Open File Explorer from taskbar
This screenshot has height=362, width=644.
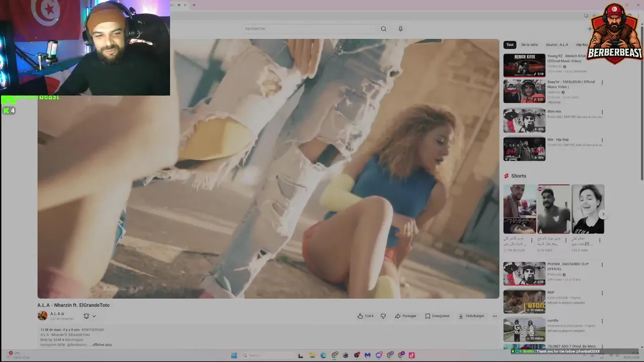312,355
